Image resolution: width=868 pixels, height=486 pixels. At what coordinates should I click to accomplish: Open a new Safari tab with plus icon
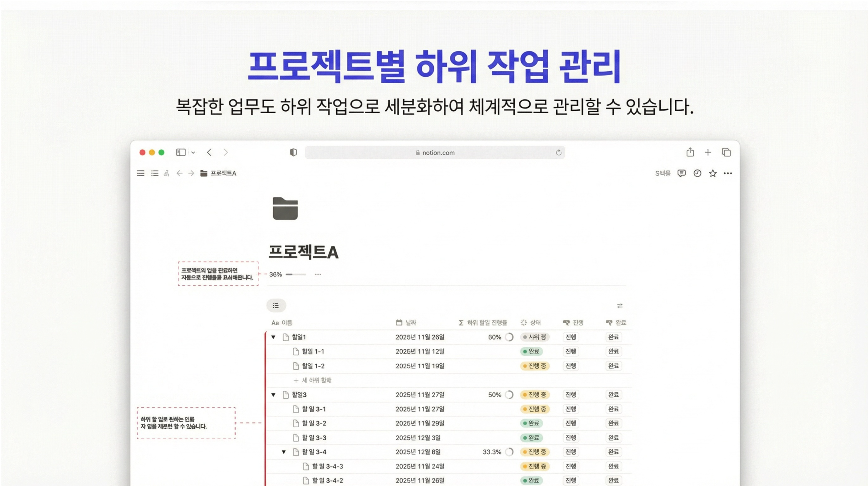click(708, 152)
